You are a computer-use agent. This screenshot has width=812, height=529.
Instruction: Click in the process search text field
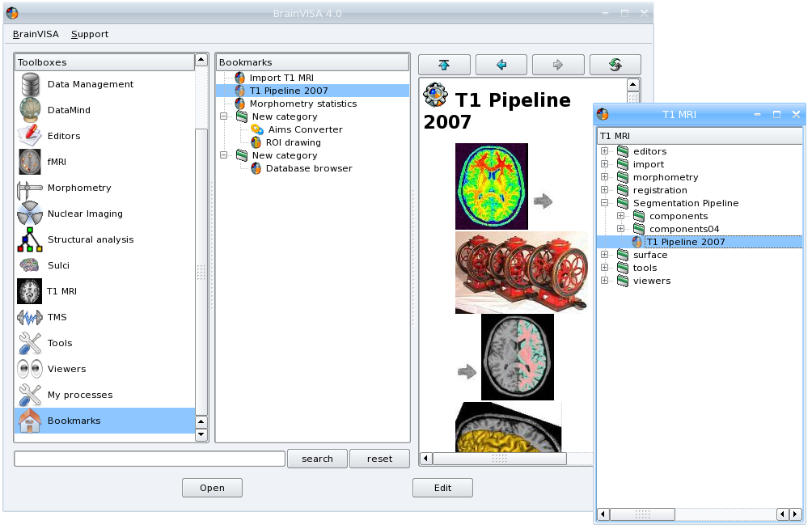(150, 459)
